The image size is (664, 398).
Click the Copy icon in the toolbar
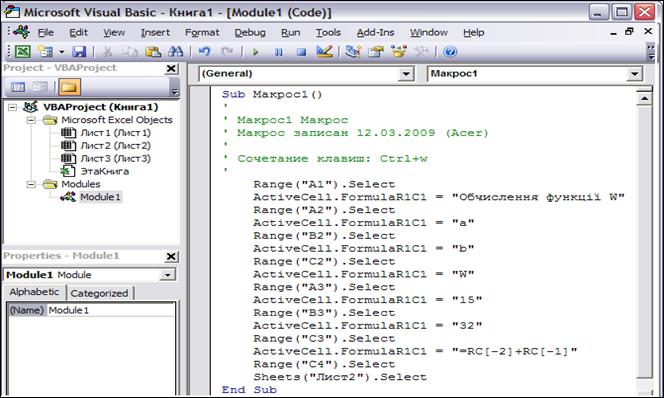pyautogui.click(x=130, y=52)
